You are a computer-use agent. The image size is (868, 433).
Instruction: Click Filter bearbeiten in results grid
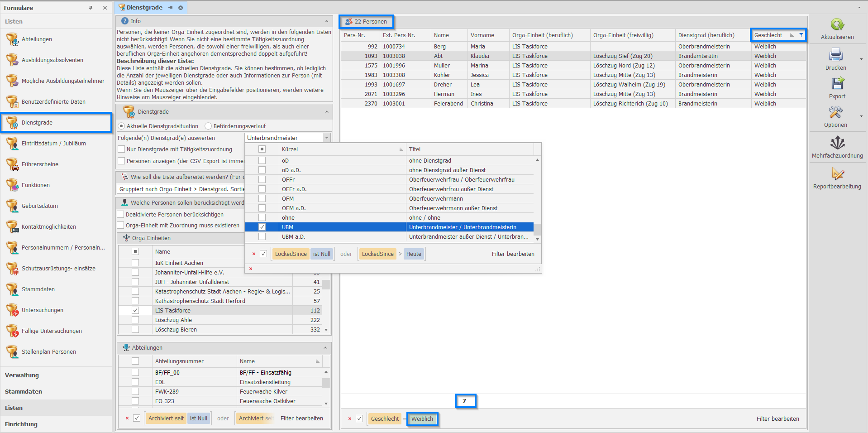[x=777, y=419]
